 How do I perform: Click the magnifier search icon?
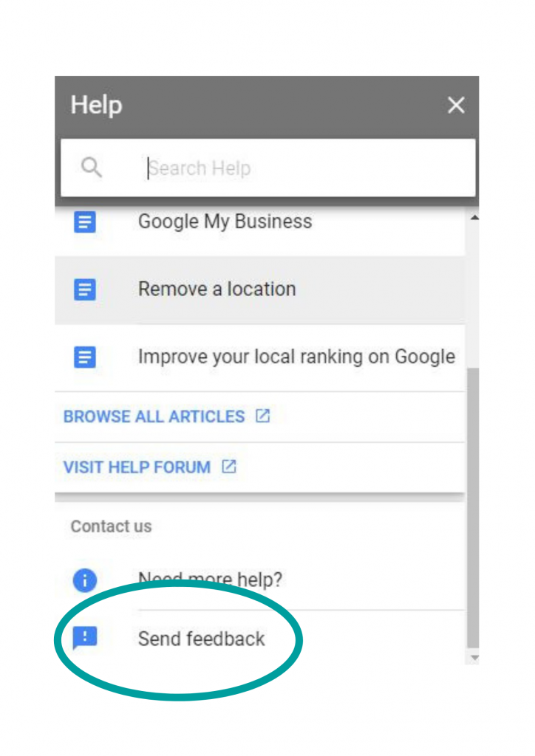(x=91, y=168)
